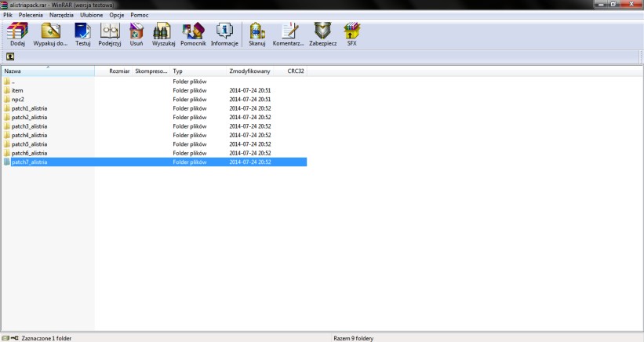
Task: Click the WinRAR title bar app icon
Action: (x=4, y=5)
